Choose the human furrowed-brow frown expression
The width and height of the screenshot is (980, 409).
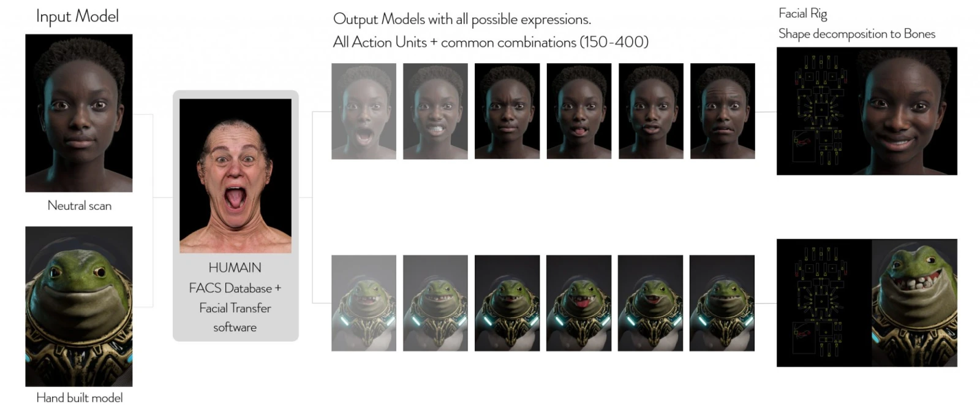(507, 111)
